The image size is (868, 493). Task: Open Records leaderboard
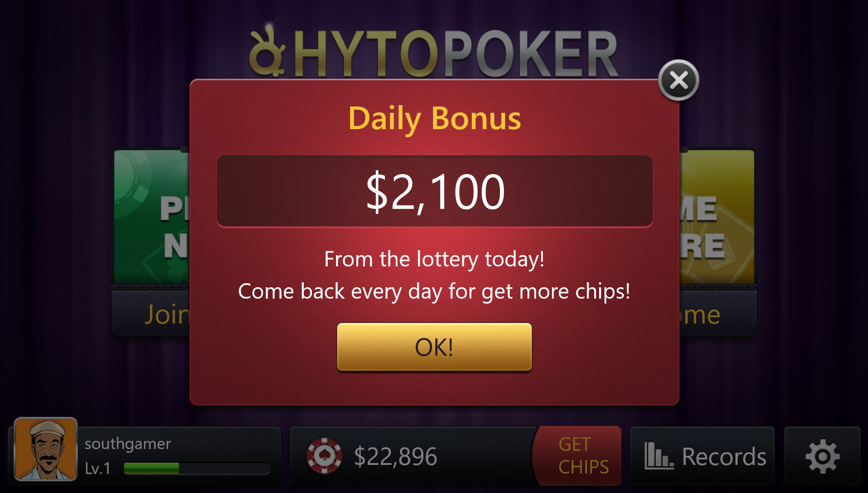[703, 456]
